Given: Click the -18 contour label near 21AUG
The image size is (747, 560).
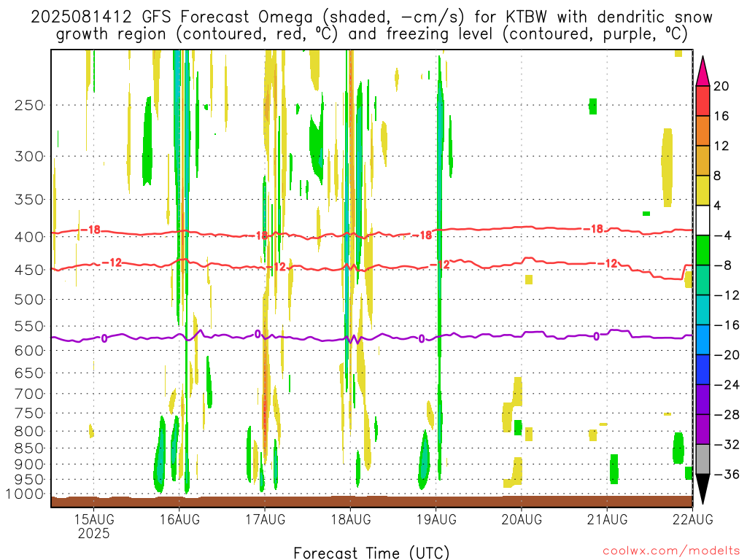Looking at the screenshot, I should tap(593, 229).
